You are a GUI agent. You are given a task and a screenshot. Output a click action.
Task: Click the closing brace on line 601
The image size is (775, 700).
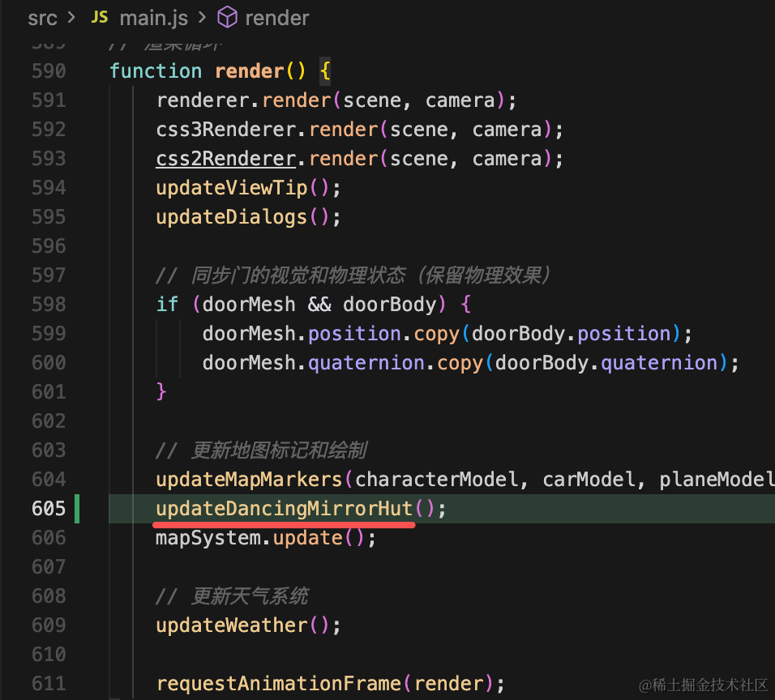161,392
